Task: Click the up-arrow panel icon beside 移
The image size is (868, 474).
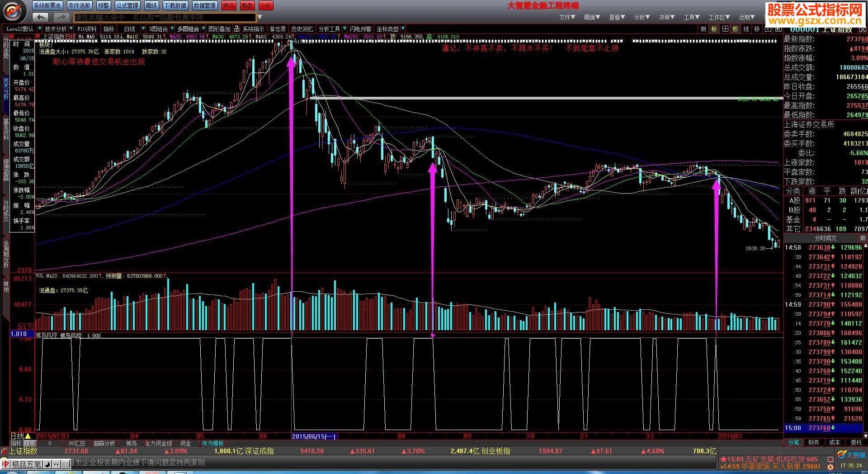Action: [x=768, y=29]
